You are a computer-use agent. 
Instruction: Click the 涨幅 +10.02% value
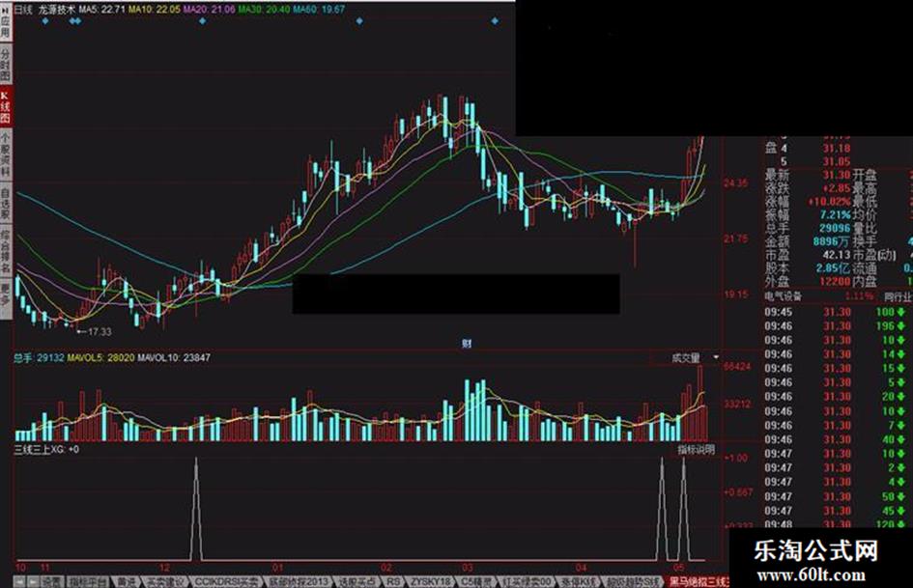tap(829, 202)
